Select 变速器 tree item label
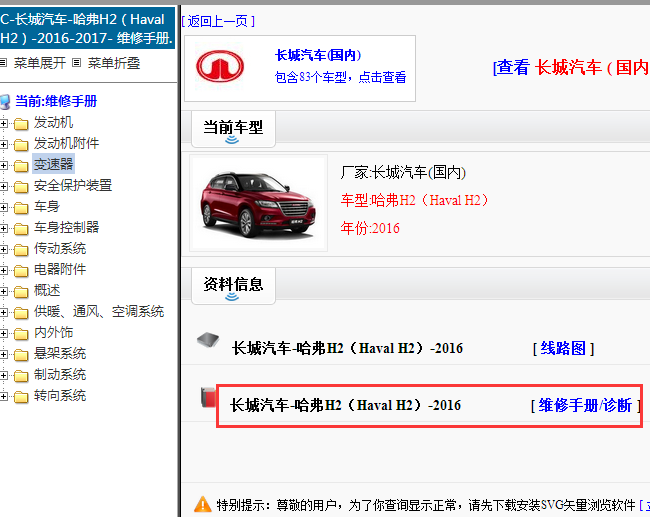This screenshot has width=650, height=517. point(53,164)
